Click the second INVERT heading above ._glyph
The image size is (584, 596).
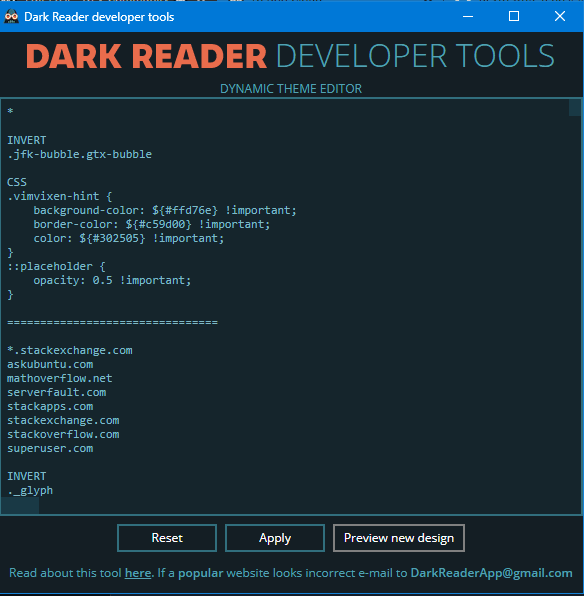click(27, 476)
